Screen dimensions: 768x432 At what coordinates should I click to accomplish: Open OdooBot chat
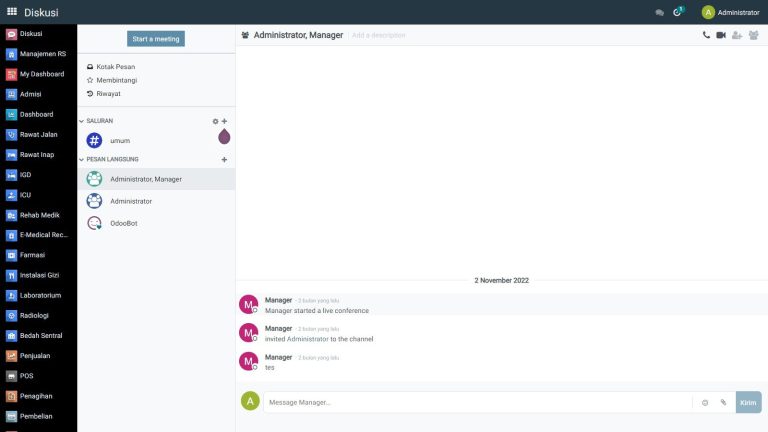pyautogui.click(x=156, y=223)
